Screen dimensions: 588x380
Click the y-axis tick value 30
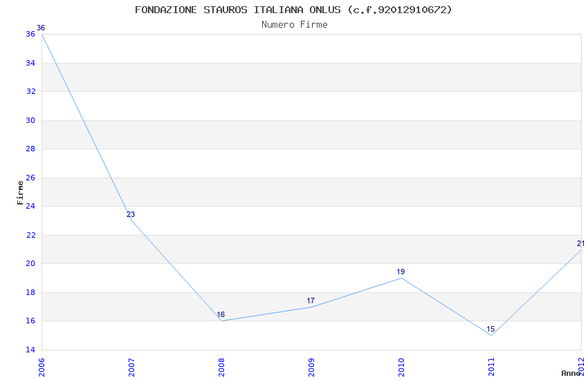pos(30,120)
